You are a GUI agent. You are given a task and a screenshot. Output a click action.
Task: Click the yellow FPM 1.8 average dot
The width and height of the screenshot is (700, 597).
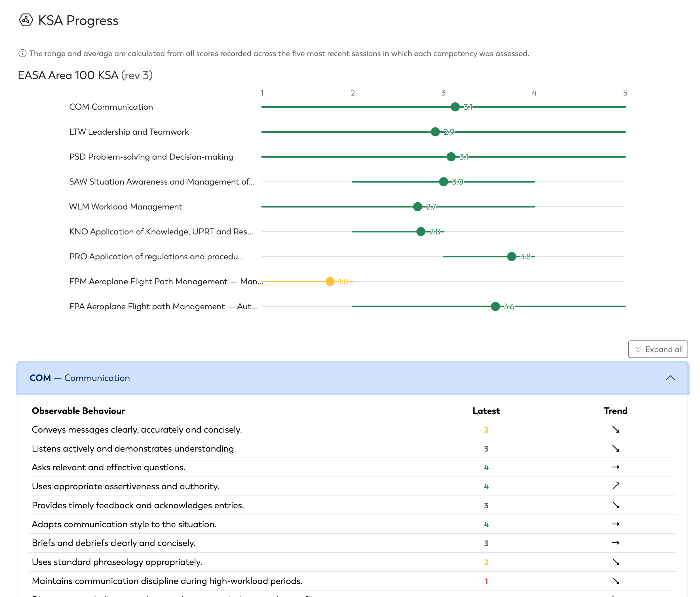[x=330, y=281]
